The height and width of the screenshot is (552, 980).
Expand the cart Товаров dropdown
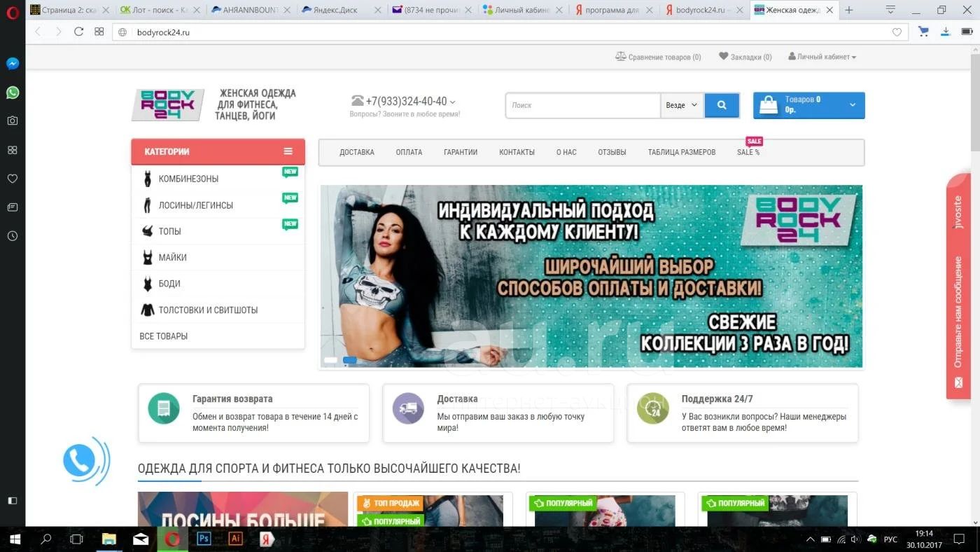tap(852, 105)
